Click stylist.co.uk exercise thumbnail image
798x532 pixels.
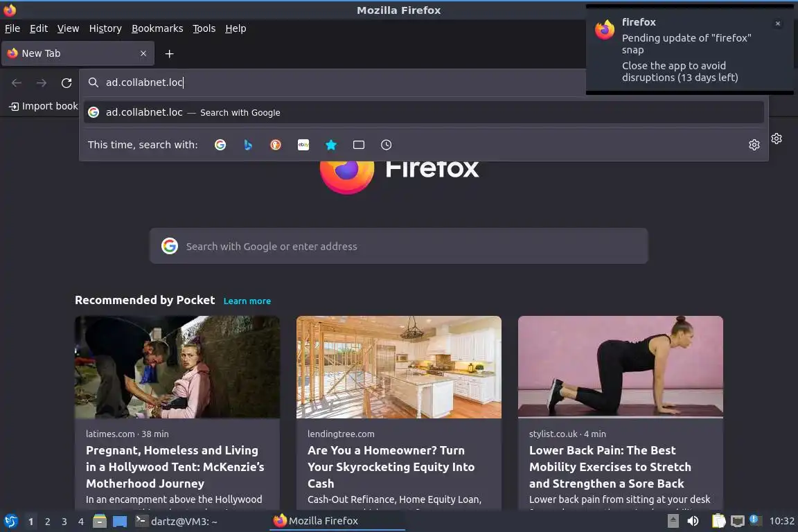click(621, 367)
